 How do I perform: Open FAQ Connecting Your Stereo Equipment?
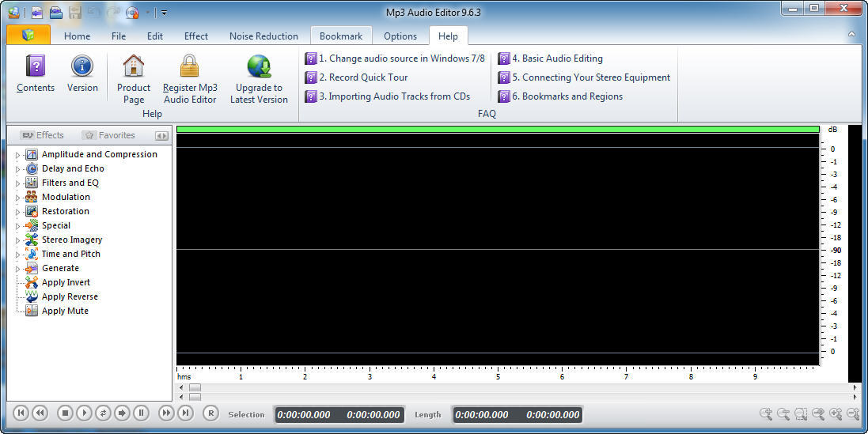pos(584,77)
